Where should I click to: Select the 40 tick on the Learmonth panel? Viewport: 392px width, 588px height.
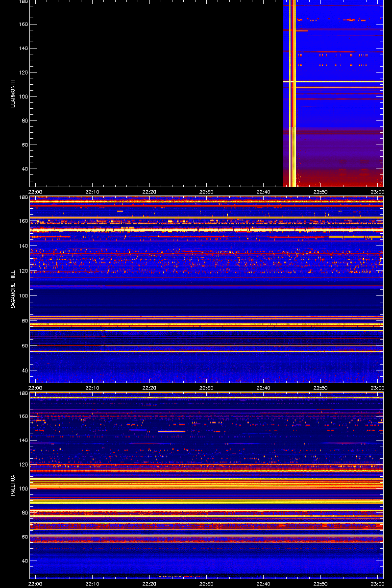[24, 169]
